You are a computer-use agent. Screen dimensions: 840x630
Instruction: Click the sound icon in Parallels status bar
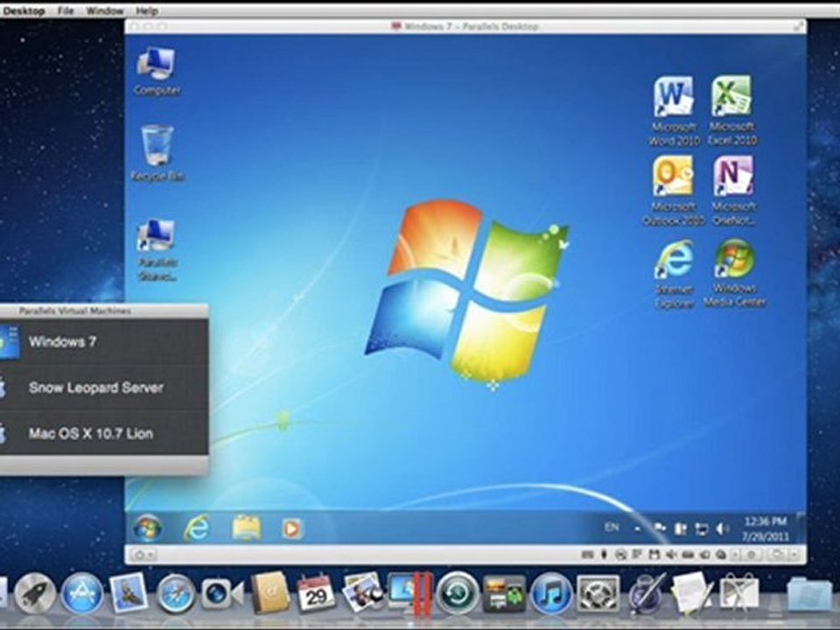[671, 555]
